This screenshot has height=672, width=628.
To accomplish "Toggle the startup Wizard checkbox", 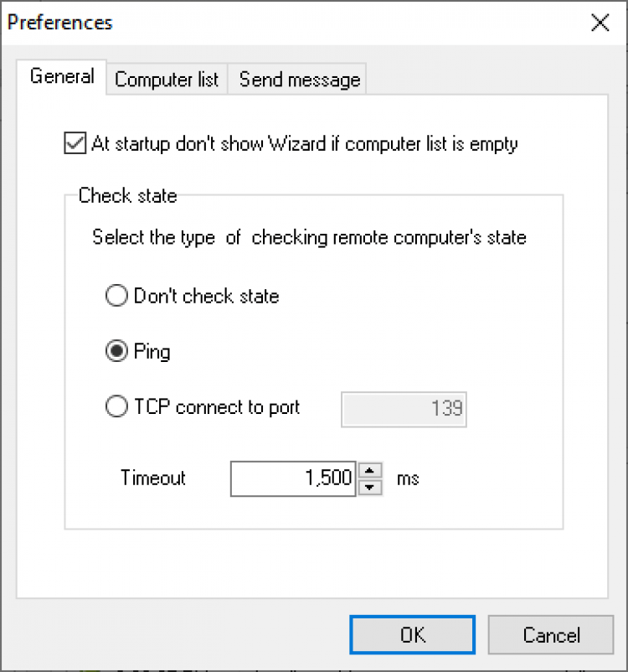I will point(75,143).
